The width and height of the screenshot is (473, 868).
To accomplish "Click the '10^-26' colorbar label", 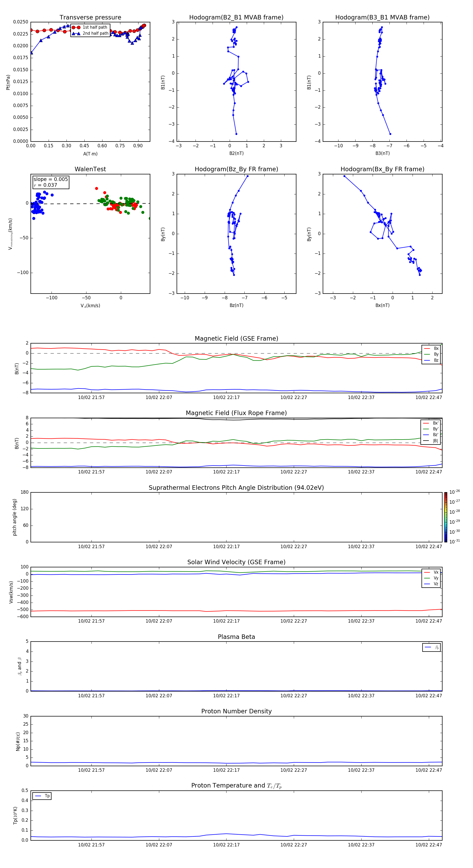I will click(455, 492).
